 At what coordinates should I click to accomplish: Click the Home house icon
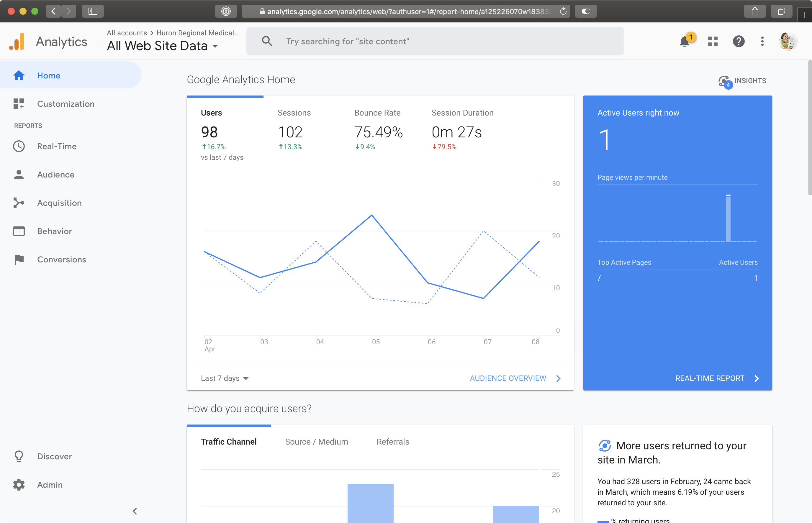(19, 75)
